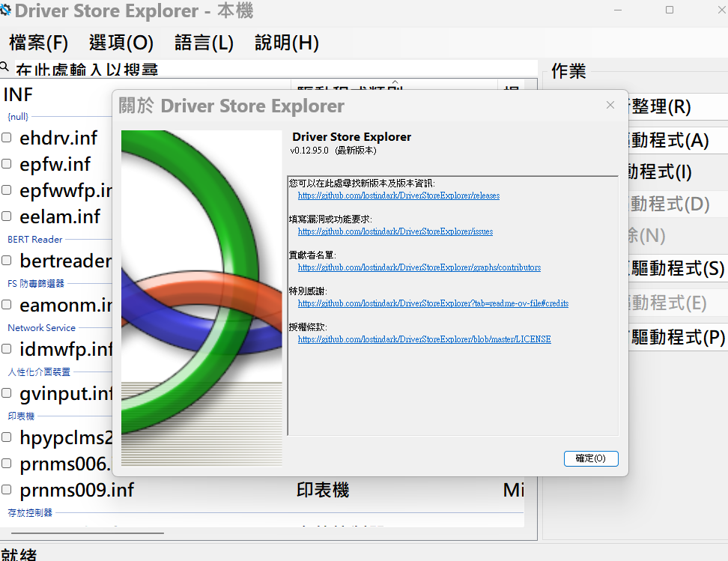Select the ehdrv.inf file name
Screen dimensions: 728x561
click(58, 138)
